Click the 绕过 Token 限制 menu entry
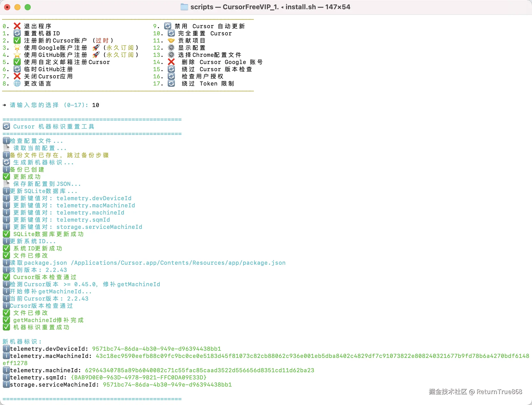532x405 pixels. (208, 83)
